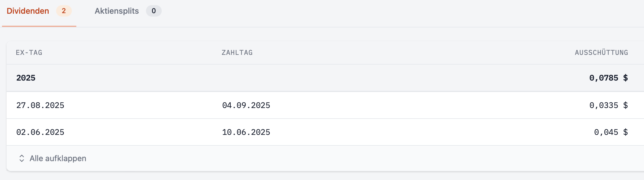Click pay date 04.09.2025
The image size is (644, 180).
[246, 105]
